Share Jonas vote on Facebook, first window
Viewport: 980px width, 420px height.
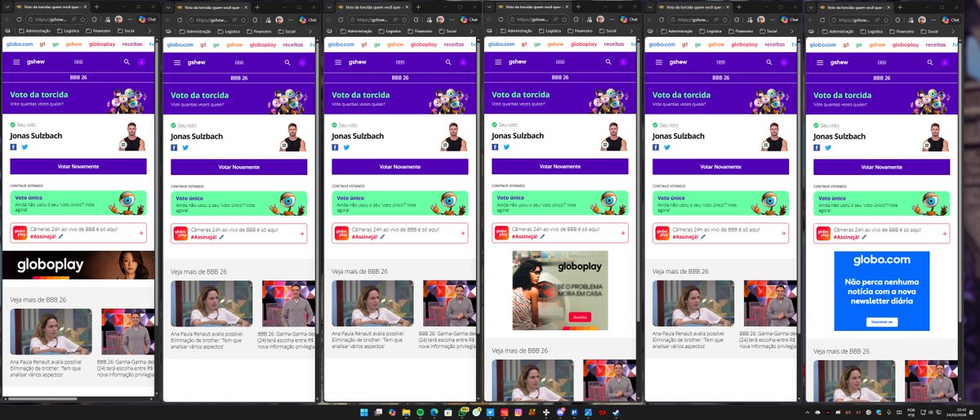(x=14, y=147)
